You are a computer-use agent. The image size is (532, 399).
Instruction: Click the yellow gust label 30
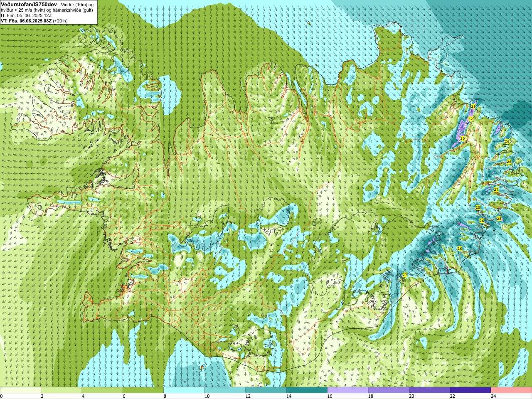(x=463, y=138)
